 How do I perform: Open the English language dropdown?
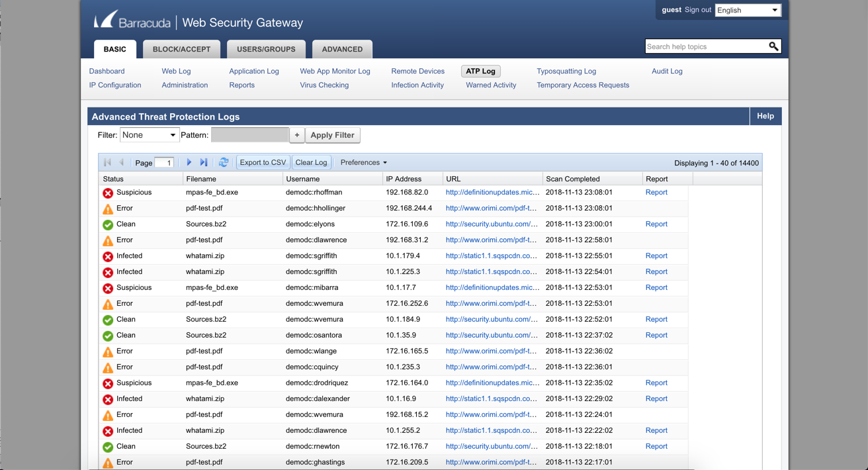click(748, 10)
